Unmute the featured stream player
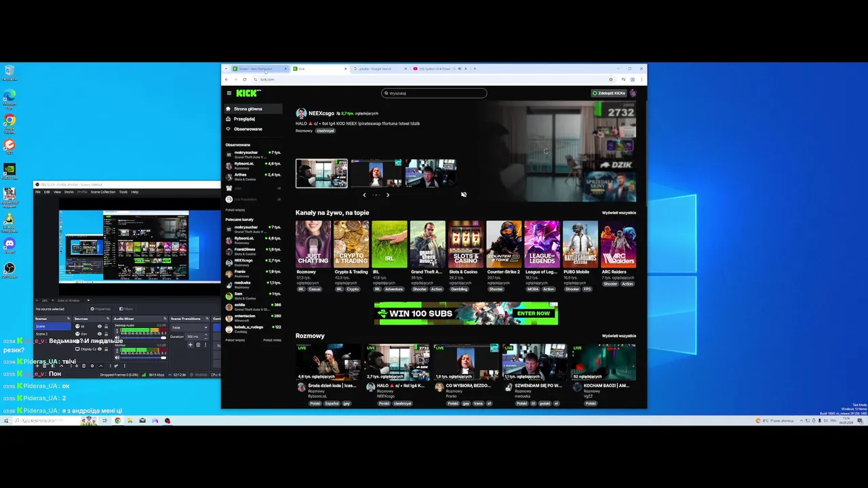868x488 pixels. tap(464, 195)
